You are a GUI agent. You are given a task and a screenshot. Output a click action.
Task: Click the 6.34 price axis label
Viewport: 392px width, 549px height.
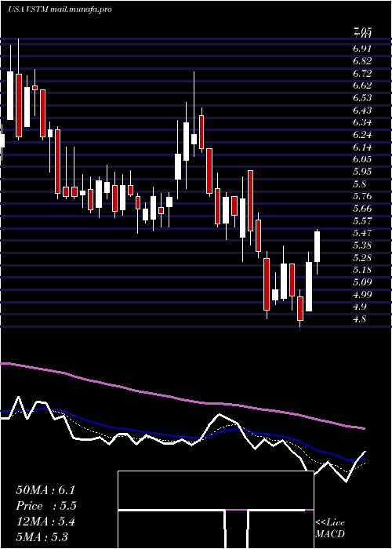tap(362, 122)
